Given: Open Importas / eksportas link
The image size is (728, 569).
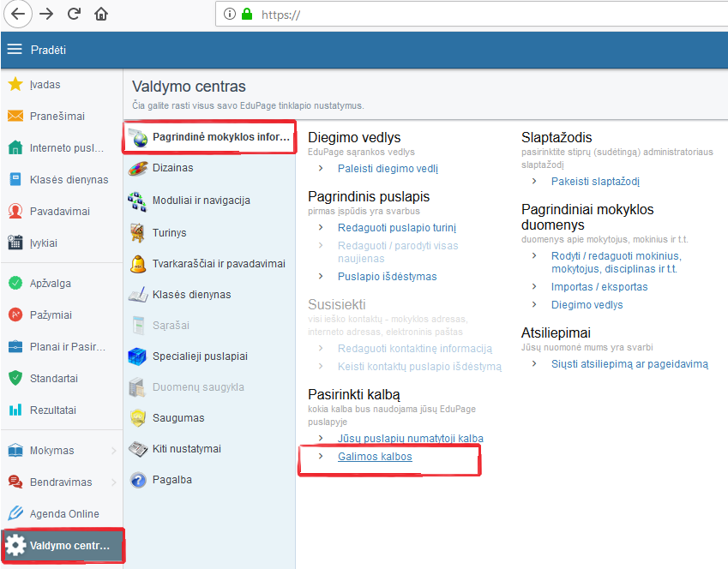Looking at the screenshot, I should [x=599, y=287].
